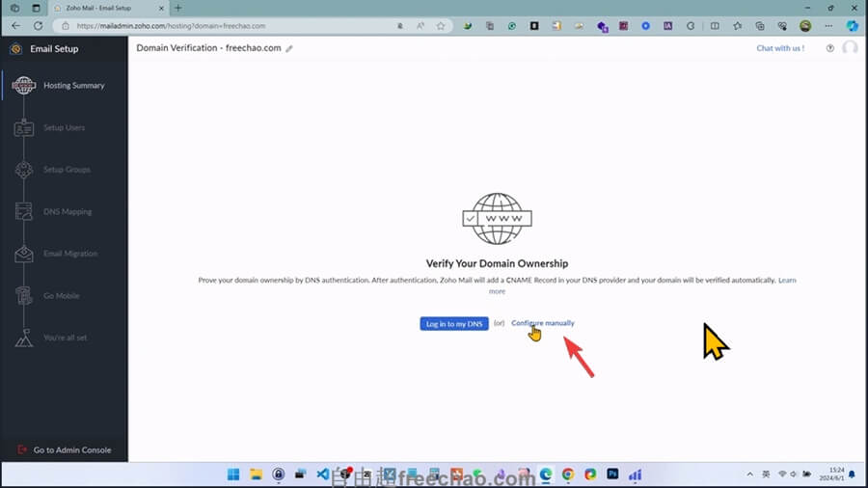Click the DNS Mapping label

[68, 212]
